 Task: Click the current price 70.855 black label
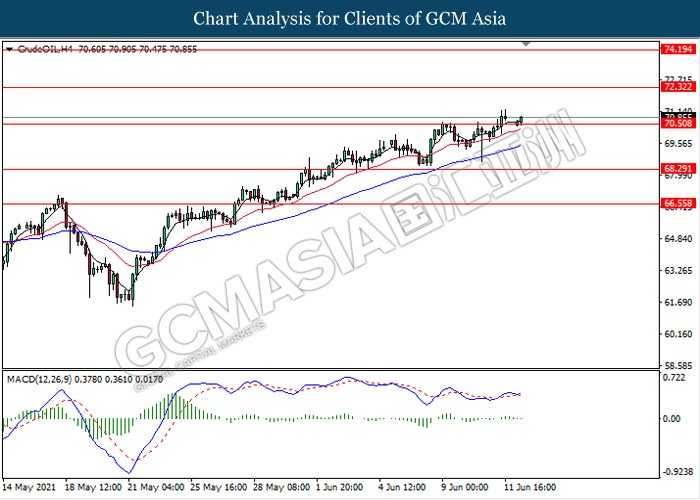[678, 116]
